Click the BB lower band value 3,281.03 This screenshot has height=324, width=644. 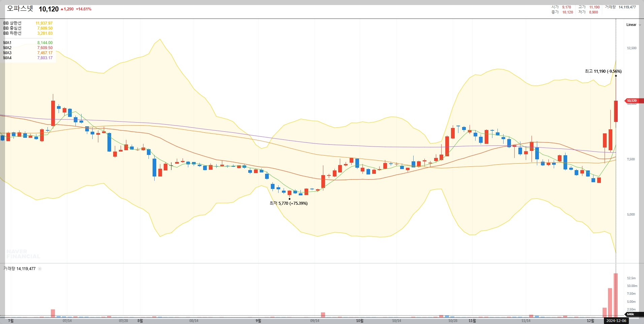pyautogui.click(x=45, y=33)
